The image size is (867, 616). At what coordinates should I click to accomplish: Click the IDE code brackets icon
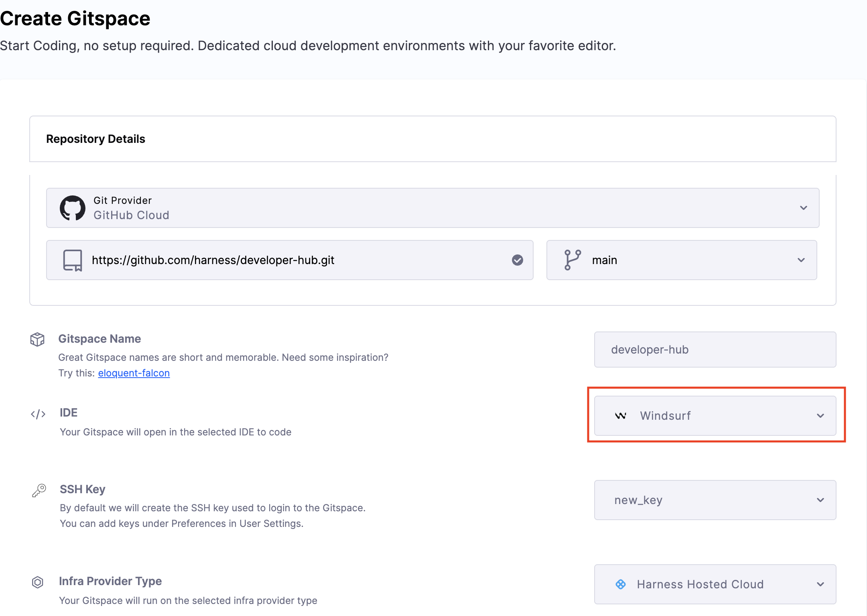[x=38, y=414]
